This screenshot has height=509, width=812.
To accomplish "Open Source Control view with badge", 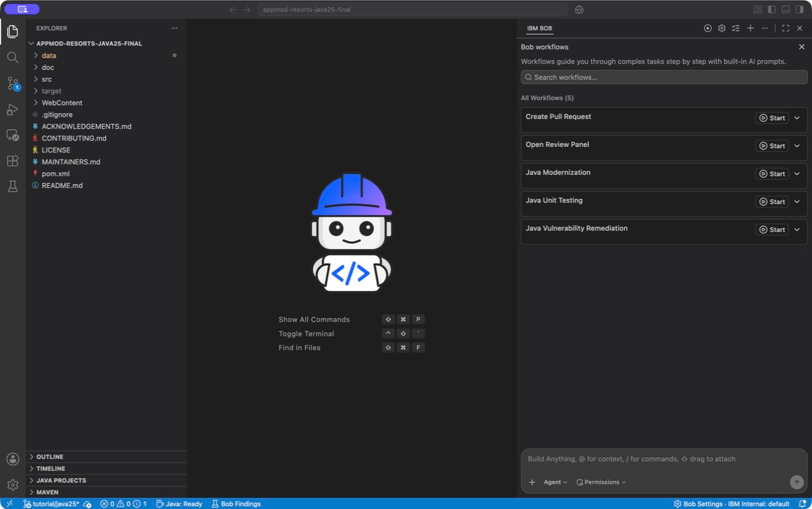I will (x=13, y=84).
